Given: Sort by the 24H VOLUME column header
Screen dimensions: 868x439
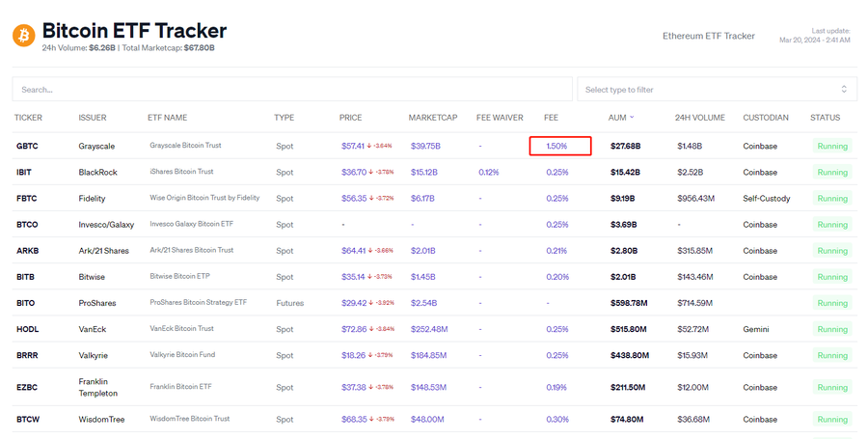Looking at the screenshot, I should tap(700, 118).
